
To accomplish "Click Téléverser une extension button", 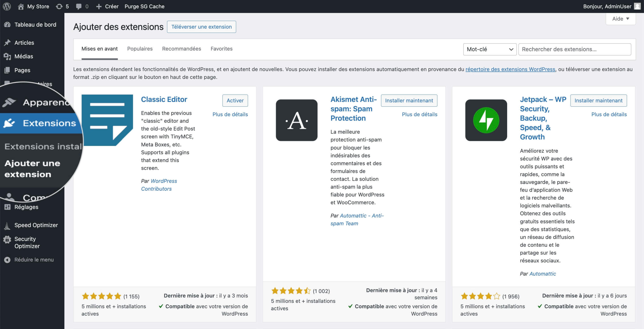I will click(202, 27).
